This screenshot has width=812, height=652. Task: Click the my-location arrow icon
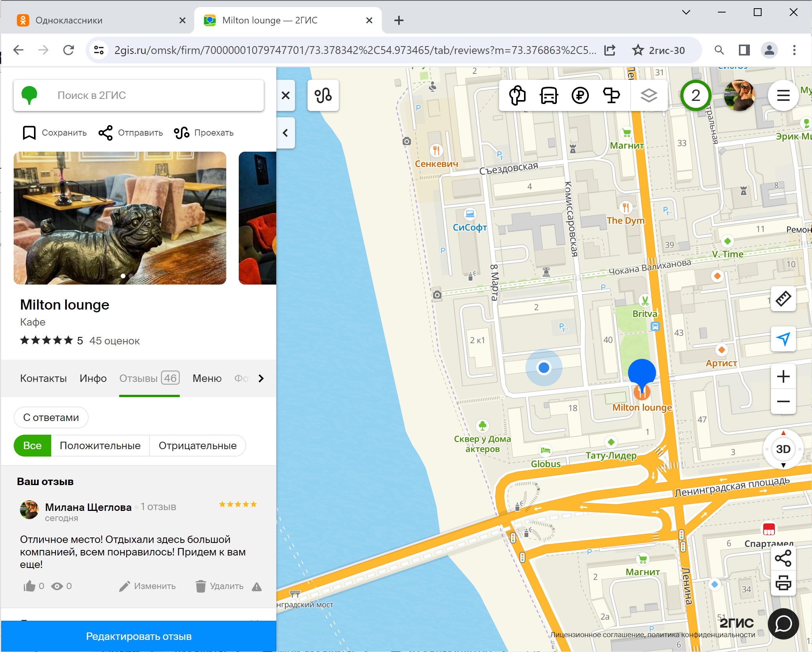click(x=783, y=339)
